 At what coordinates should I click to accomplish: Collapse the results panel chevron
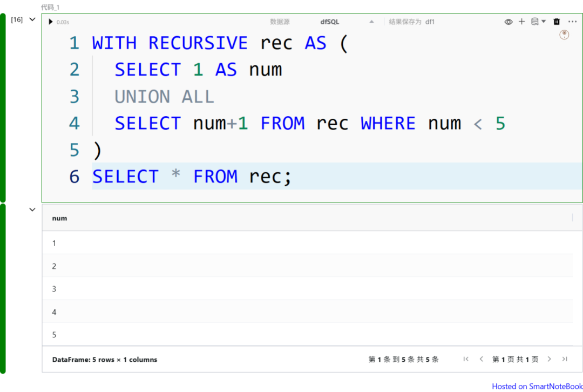[x=32, y=209]
